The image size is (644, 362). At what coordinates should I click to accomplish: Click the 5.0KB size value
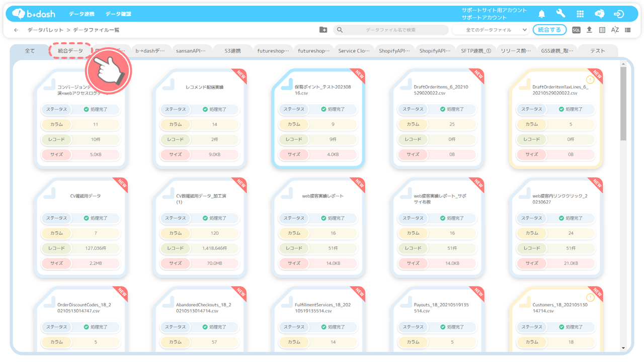95,154
